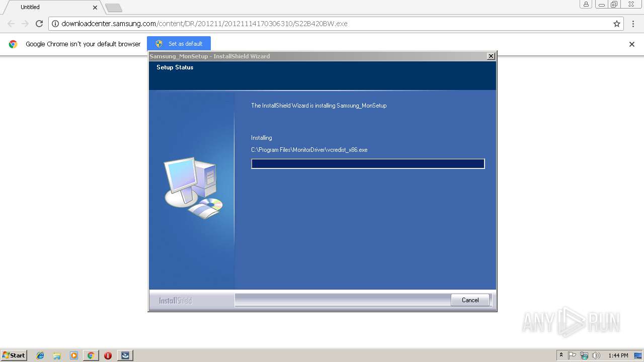Open the Opera icon in taskbar
Image resolution: width=644 pixels, height=362 pixels.
tap(108, 355)
